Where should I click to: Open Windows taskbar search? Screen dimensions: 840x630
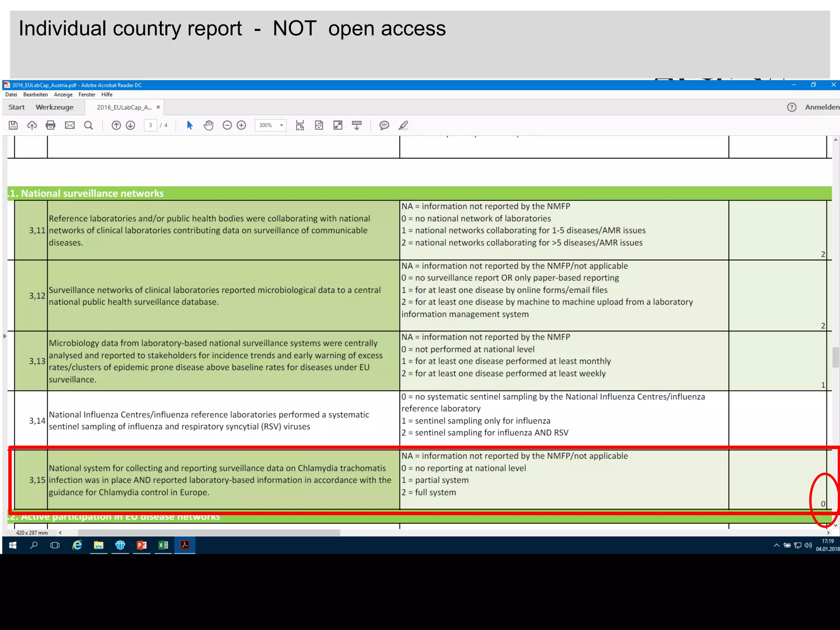point(34,545)
